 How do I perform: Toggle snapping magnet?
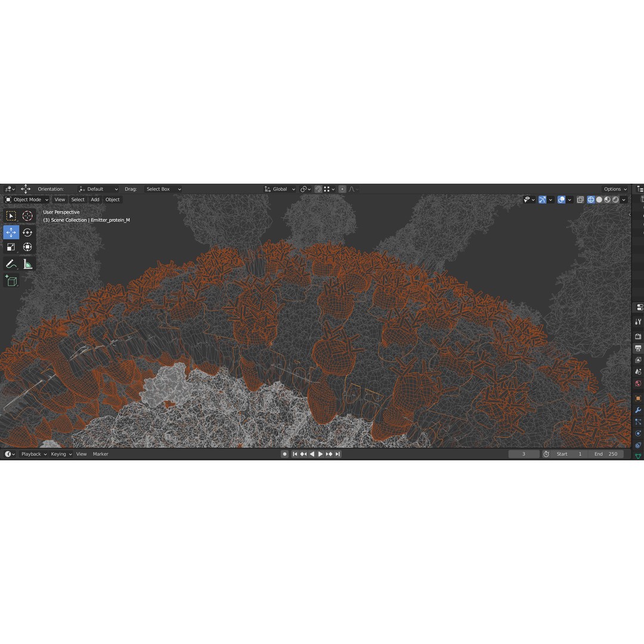click(x=318, y=189)
